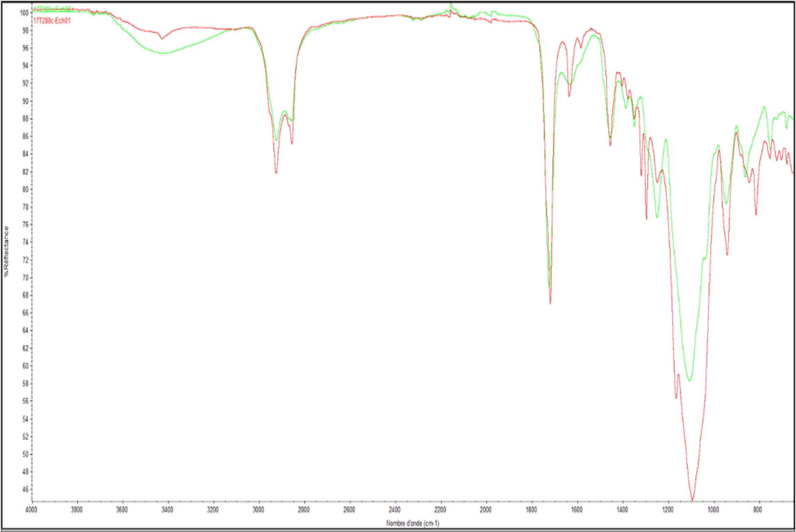Select the red 17T288c-Ech01 legend label
This screenshot has width=796, height=532.
tap(52, 21)
